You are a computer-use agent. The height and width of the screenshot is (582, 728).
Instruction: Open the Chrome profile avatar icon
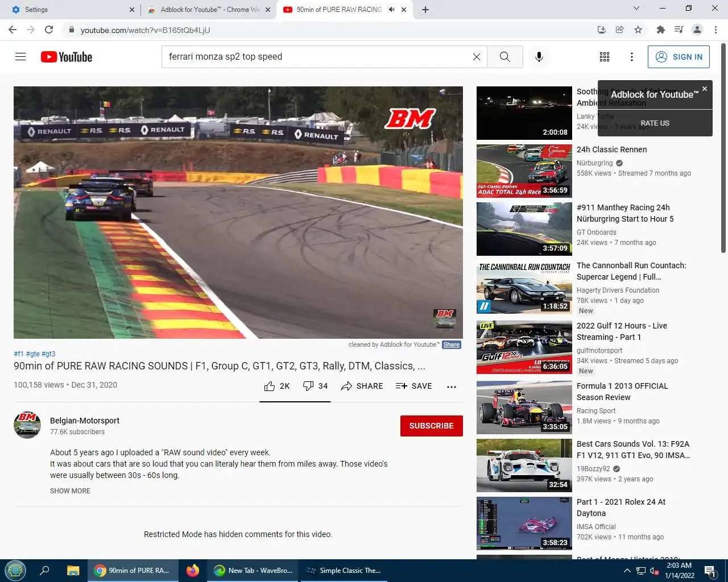click(x=697, y=30)
